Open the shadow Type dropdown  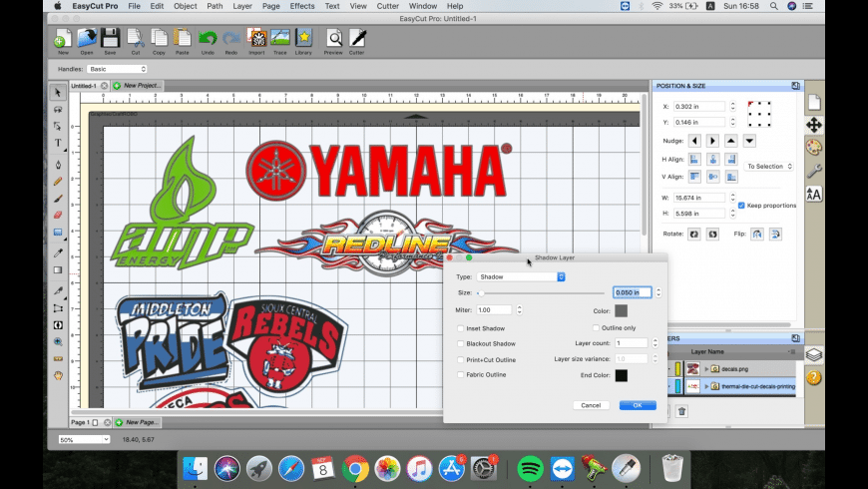click(521, 276)
